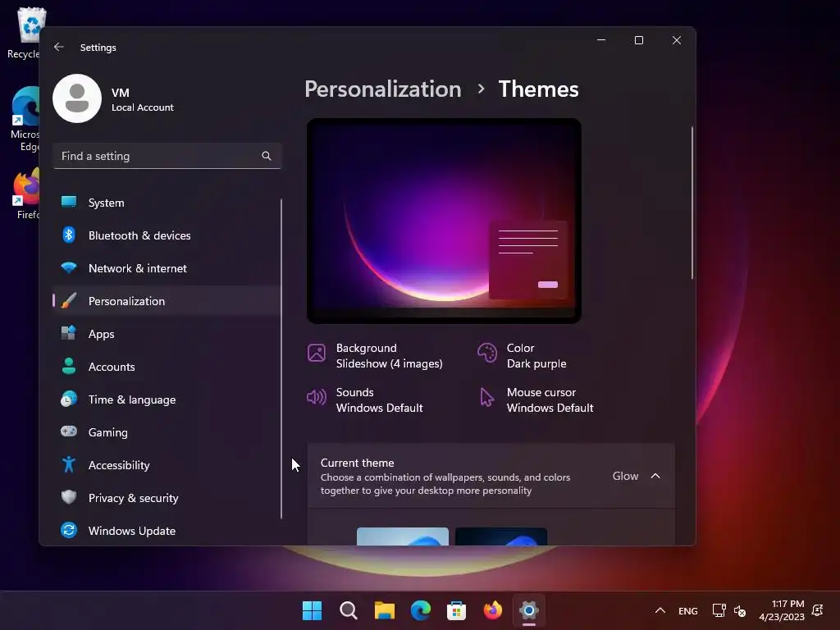Open Microsoft Store from taskbar
The height and width of the screenshot is (630, 840).
(x=456, y=610)
